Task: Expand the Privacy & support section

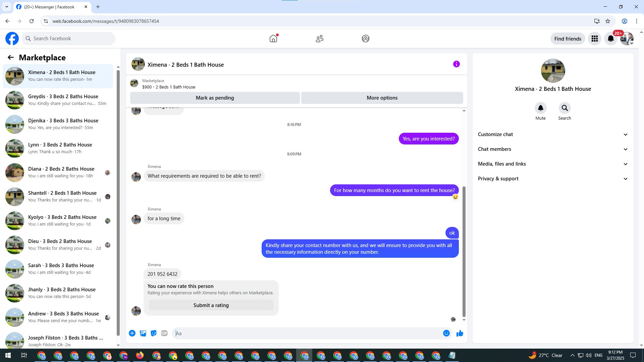Action: pos(553,179)
